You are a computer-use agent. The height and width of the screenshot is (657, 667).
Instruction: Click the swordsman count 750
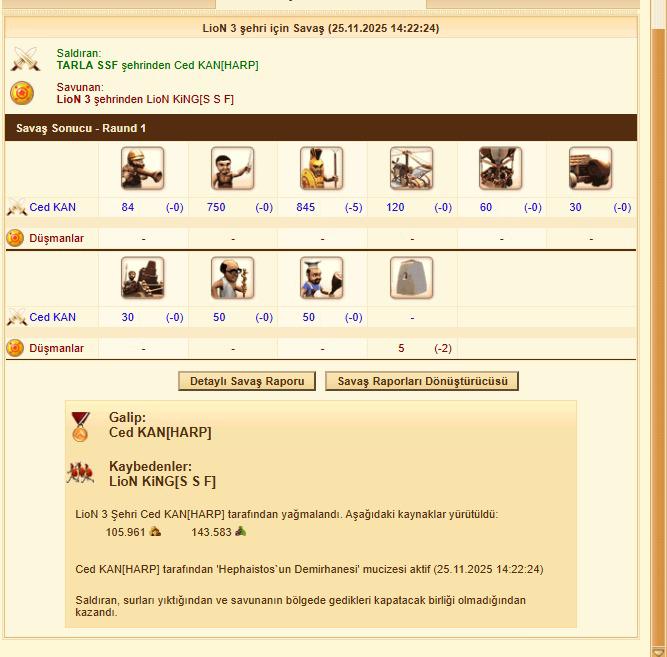[216, 207]
